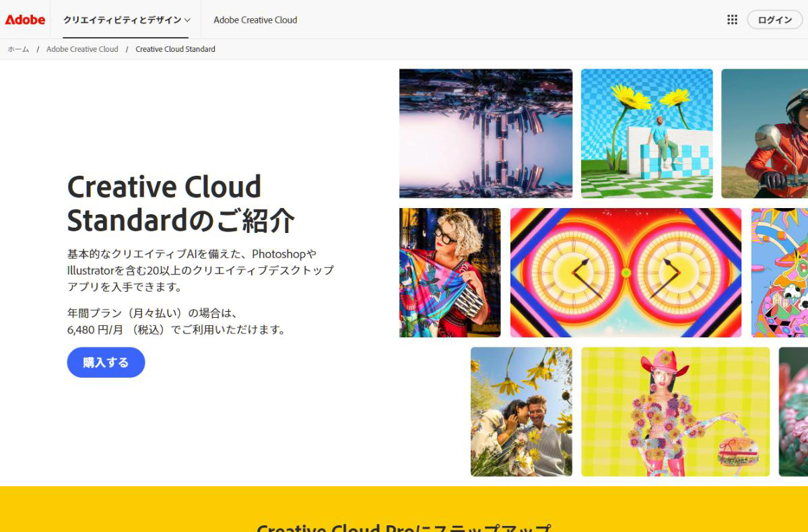Viewport: 808px width, 532px height.
Task: Open Adobe Creative Cloud breadcrumb link
Action: [82, 49]
